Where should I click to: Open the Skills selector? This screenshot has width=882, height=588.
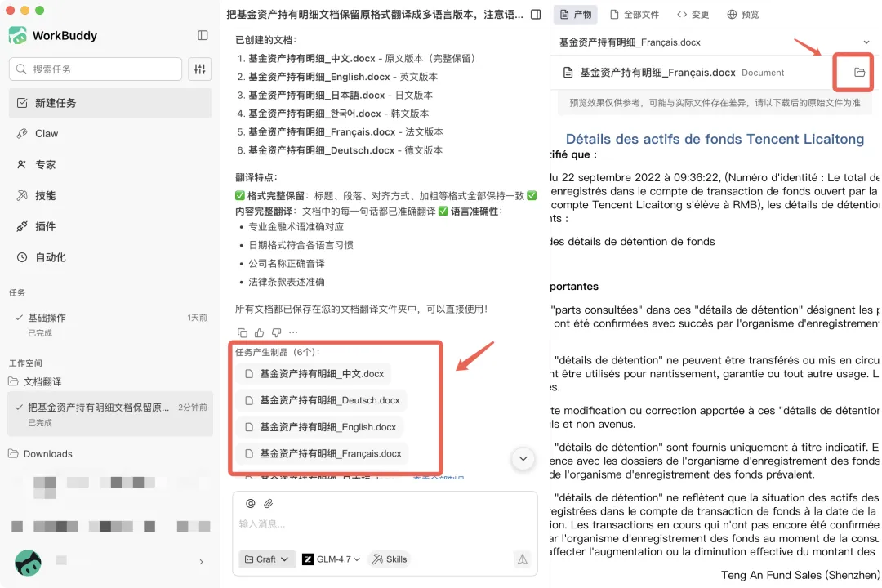click(x=390, y=559)
